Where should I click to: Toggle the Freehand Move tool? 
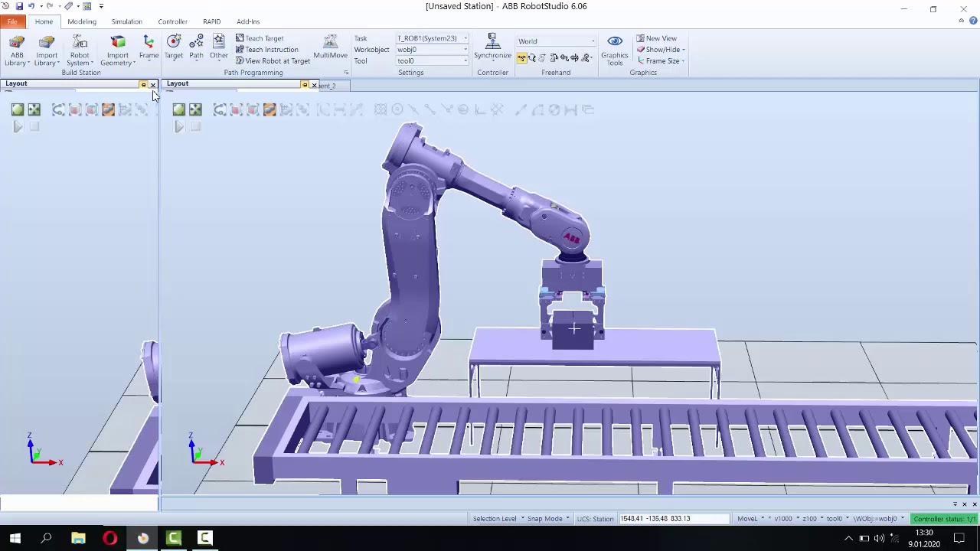tap(521, 58)
